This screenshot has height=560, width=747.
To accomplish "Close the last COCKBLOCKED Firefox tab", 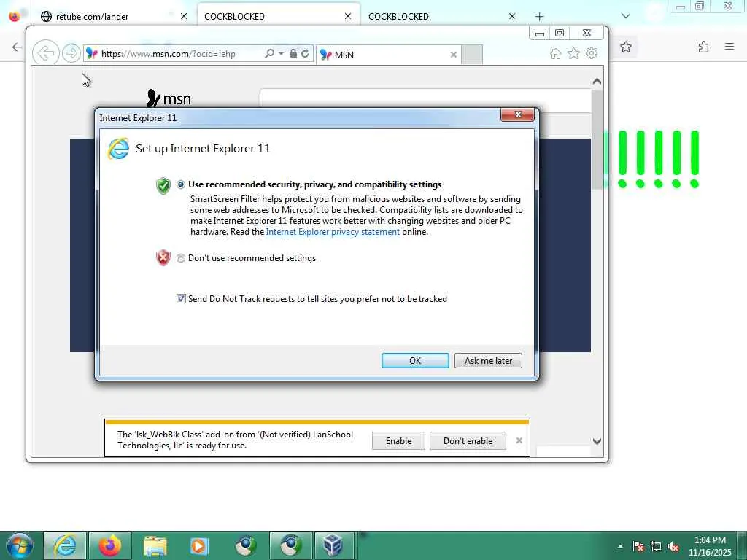I will (x=512, y=16).
